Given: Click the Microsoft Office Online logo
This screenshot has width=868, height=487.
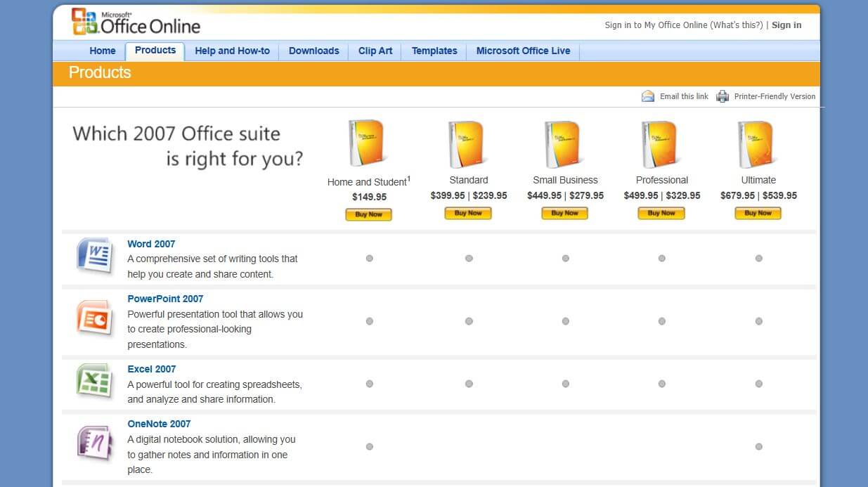Looking at the screenshot, I should [x=134, y=23].
